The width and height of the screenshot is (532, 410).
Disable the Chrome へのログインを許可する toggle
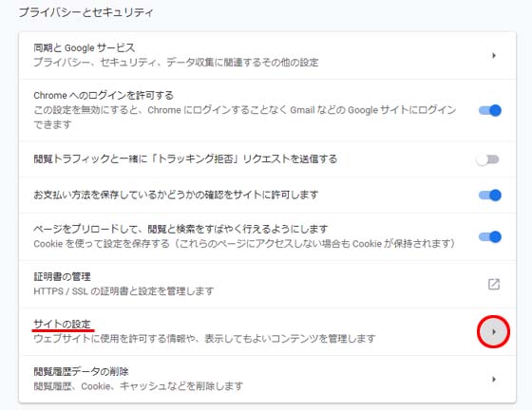(x=489, y=110)
